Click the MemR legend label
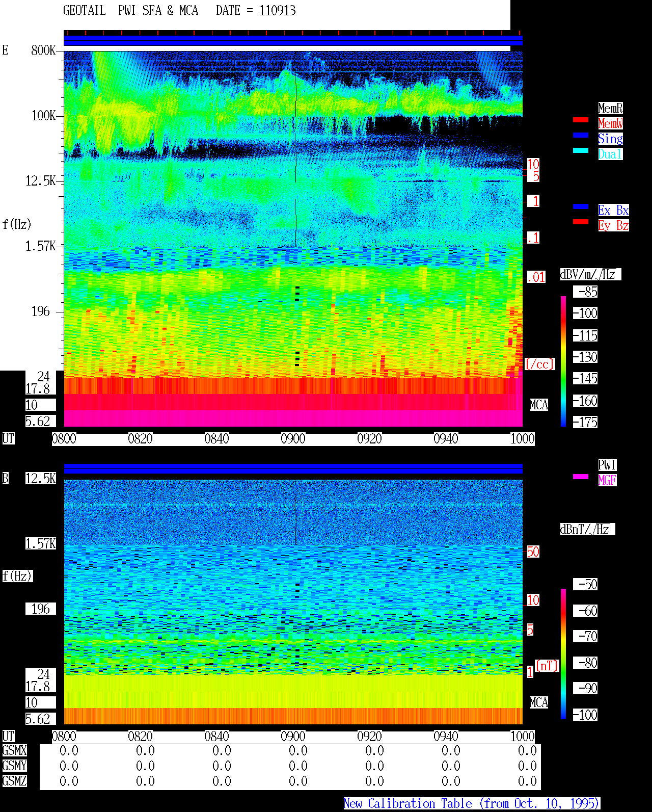The width and height of the screenshot is (652, 812). 610,108
